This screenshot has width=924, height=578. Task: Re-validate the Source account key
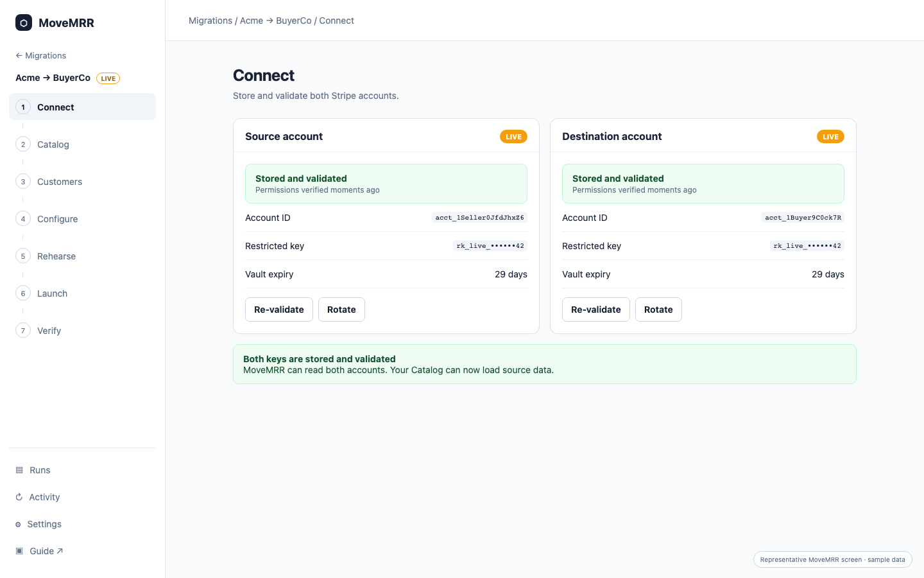(279, 310)
